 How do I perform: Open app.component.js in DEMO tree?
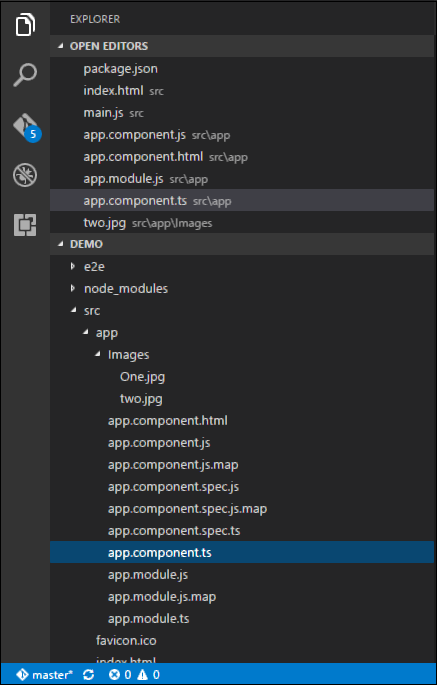click(242, 443)
